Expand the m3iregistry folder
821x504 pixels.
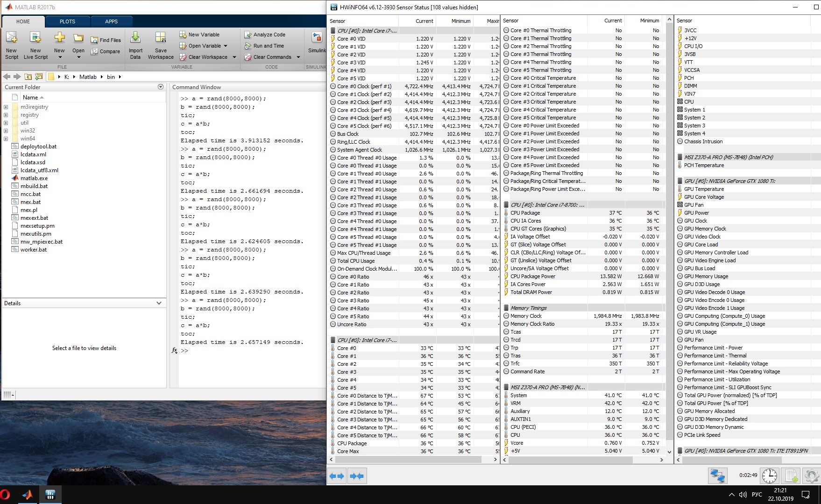click(6, 107)
